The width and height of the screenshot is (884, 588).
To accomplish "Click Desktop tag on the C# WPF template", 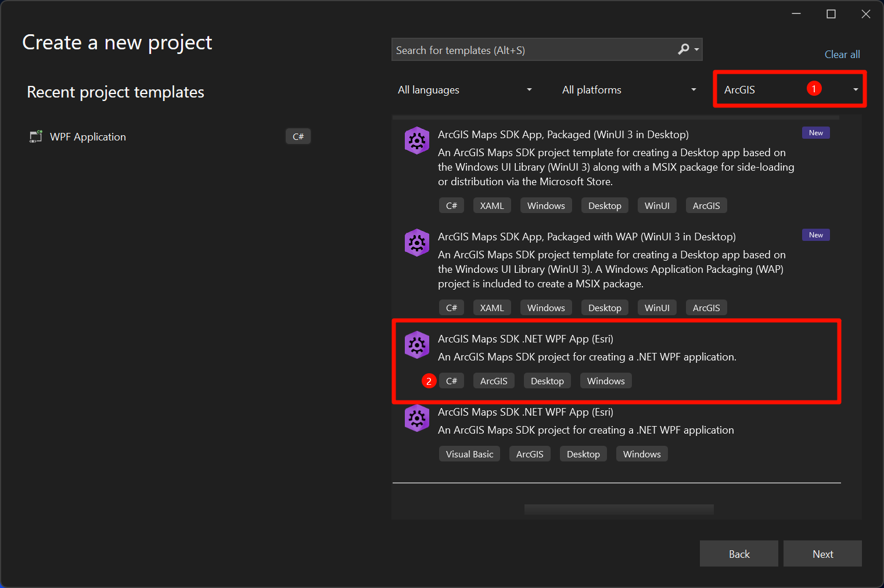I will pos(547,381).
